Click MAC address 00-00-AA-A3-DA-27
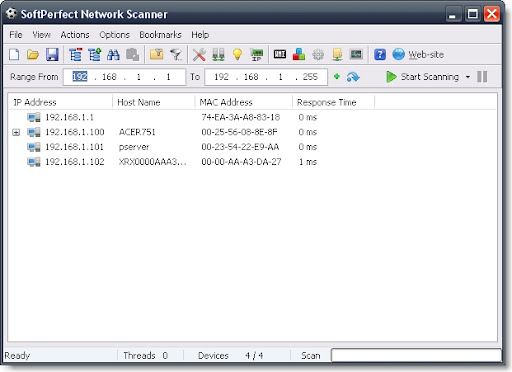Image resolution: width=512 pixels, height=372 pixels. (241, 162)
